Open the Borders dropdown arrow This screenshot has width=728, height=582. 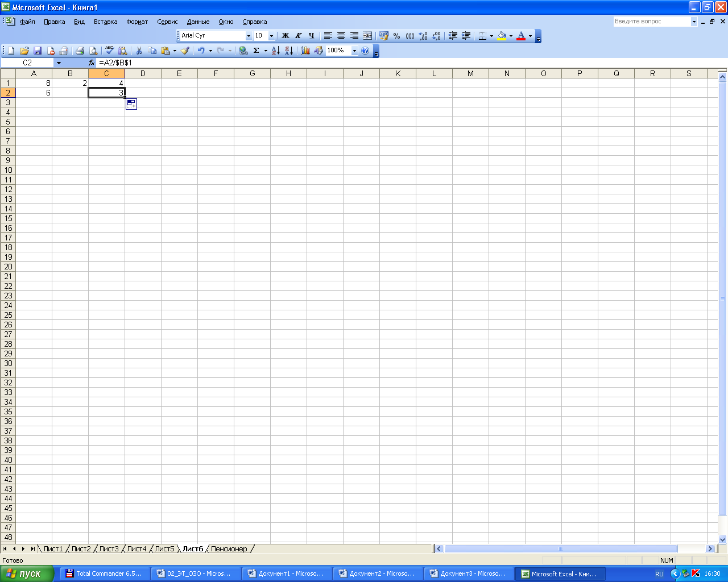(491, 36)
